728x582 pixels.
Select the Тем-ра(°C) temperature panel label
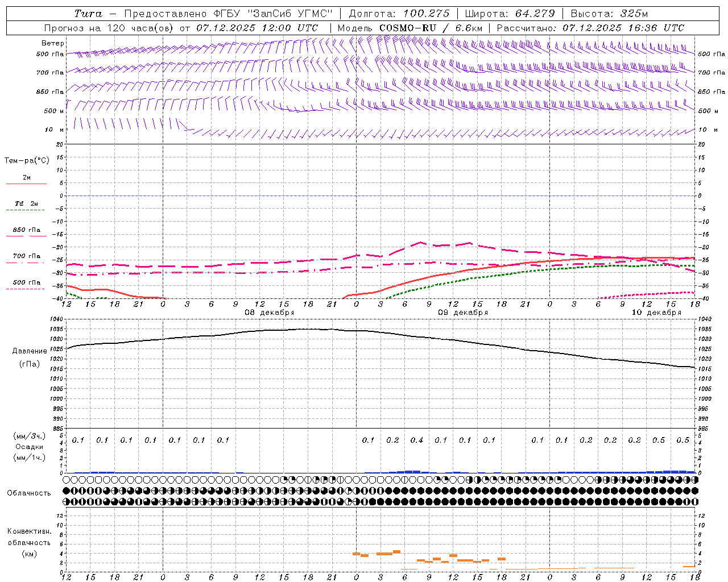click(x=27, y=160)
